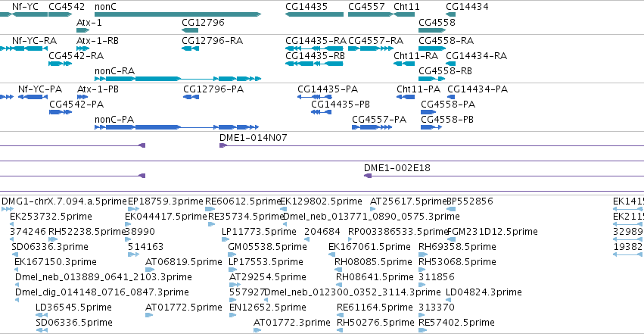The height and width of the screenshot is (334, 644).
Task: Click the CG4542 gene label
Action: (x=67, y=7)
